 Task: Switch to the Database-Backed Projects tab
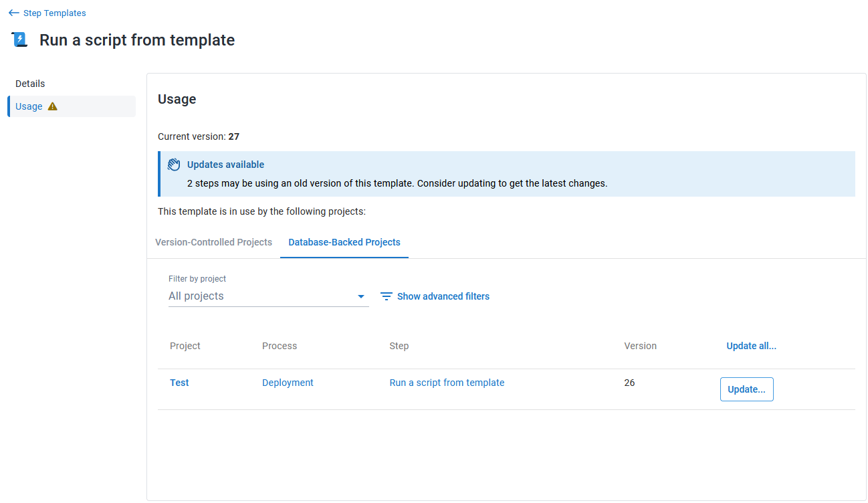click(x=344, y=242)
